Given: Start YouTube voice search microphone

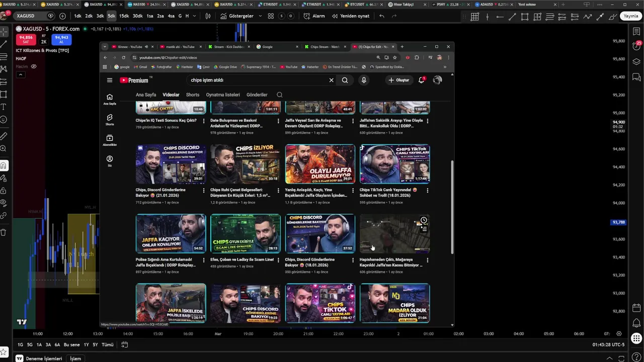Looking at the screenshot, I should click(364, 80).
